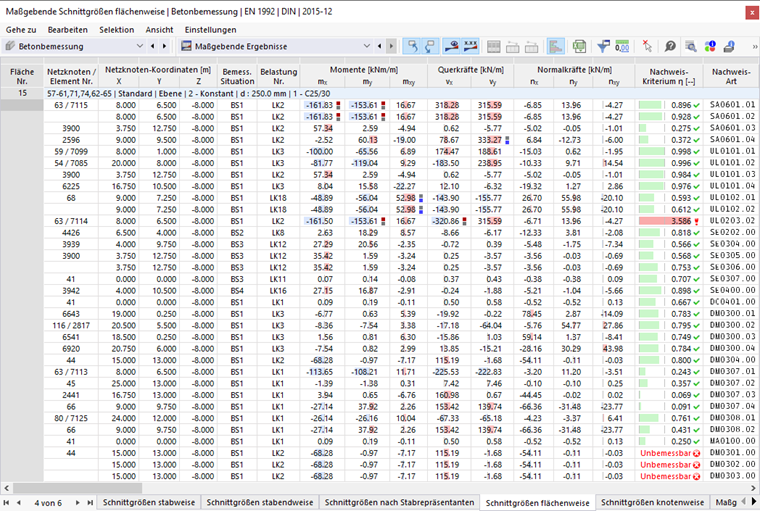Go to previous tab page
Image resolution: width=760 pixels, height=511 pixels.
tap(18, 503)
